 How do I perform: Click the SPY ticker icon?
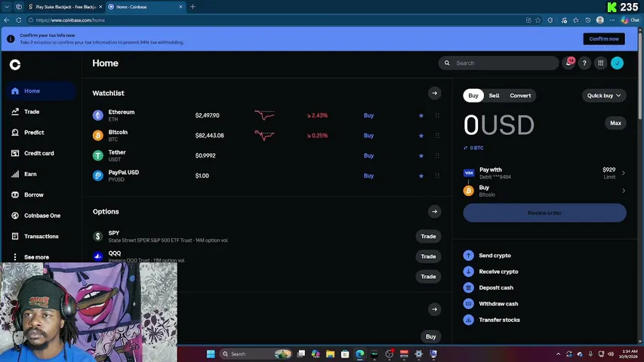tap(97, 236)
